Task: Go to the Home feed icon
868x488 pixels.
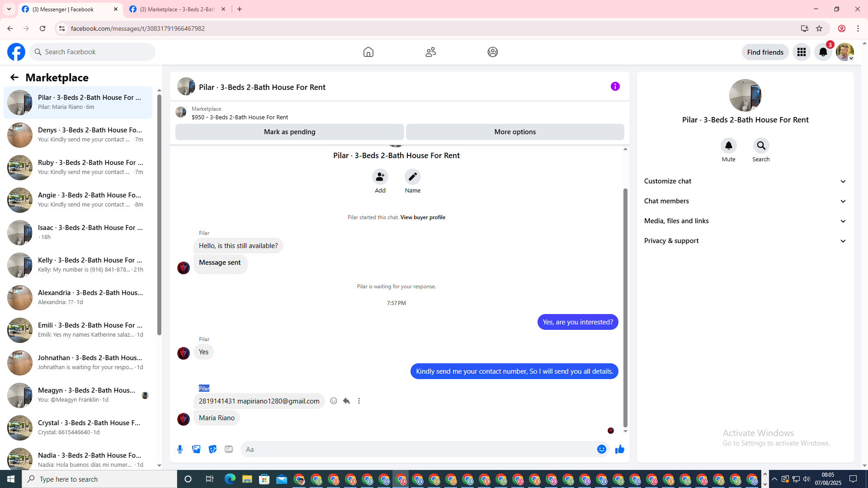Action: click(x=368, y=52)
